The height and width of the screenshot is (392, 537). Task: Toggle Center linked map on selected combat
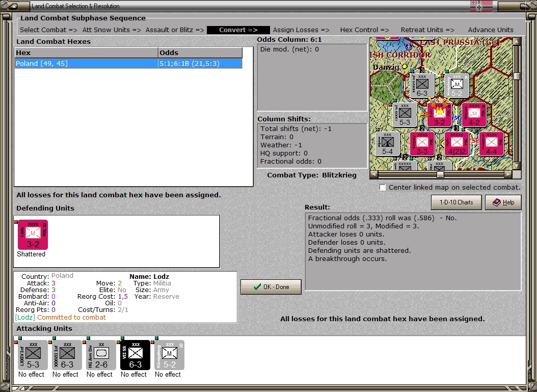click(383, 188)
